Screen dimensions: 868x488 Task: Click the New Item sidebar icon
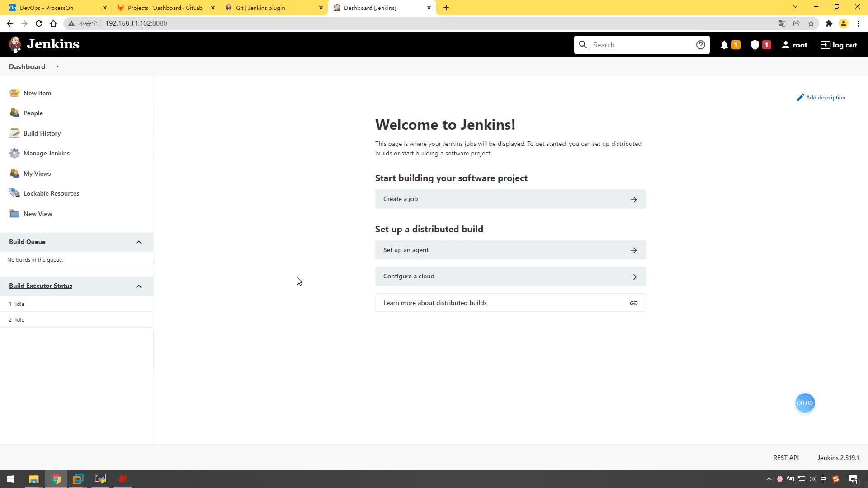pyautogui.click(x=15, y=92)
